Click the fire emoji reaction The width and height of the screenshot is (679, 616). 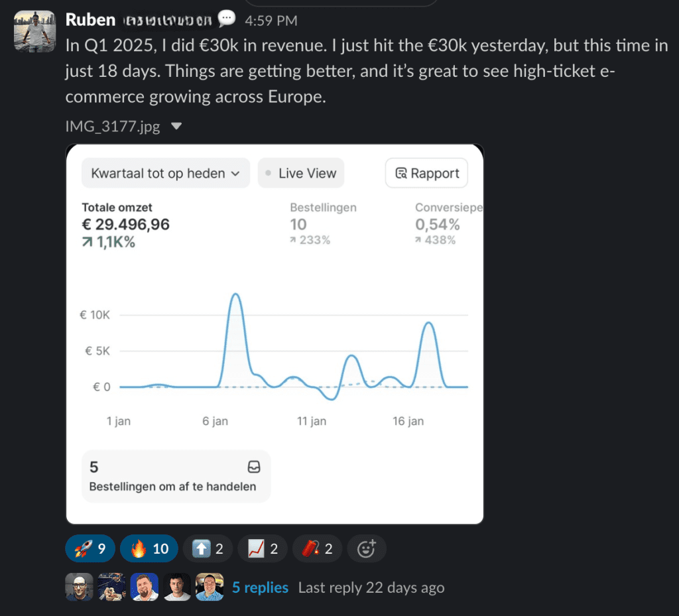pos(149,548)
